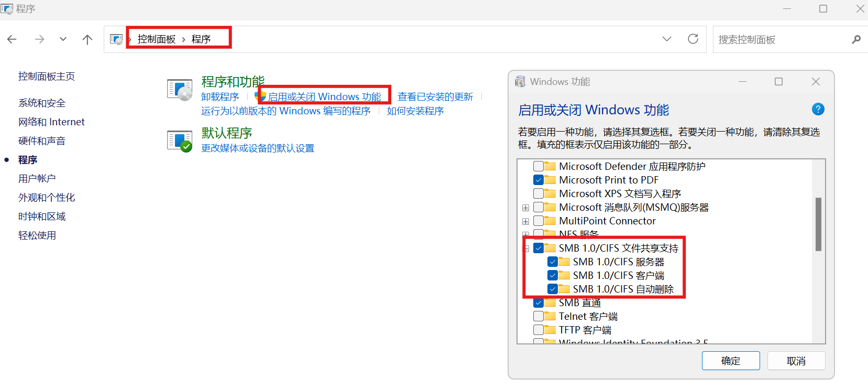Uncheck SMB 1.0/CIFS 自动删除 checkbox

pyautogui.click(x=552, y=289)
